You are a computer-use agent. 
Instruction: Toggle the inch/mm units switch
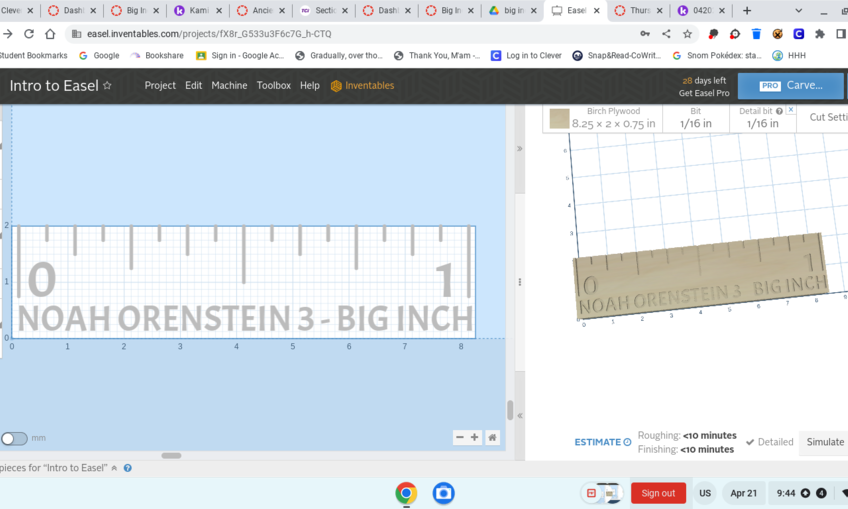(14, 438)
